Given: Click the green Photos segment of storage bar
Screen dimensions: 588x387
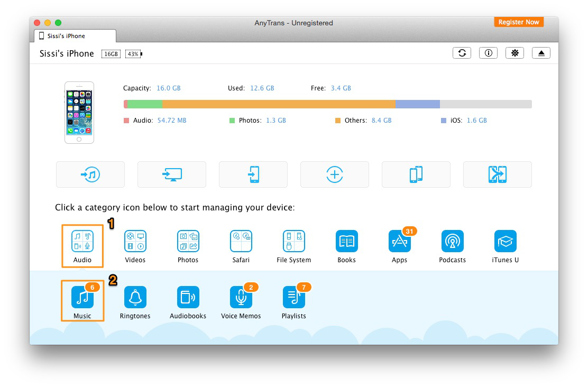Looking at the screenshot, I should pos(145,104).
